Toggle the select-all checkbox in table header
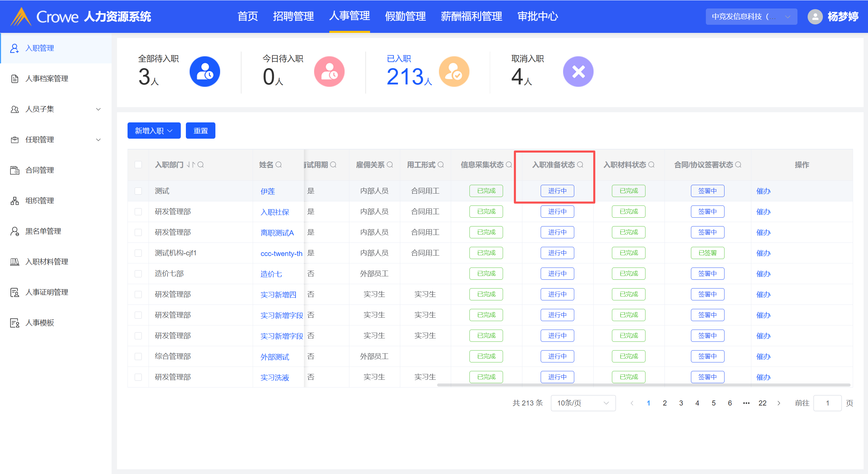Viewport: 868px width, 474px height. 138,165
